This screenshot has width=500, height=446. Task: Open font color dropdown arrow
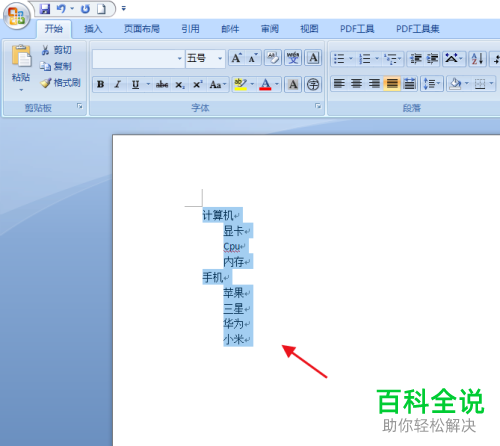click(x=277, y=85)
